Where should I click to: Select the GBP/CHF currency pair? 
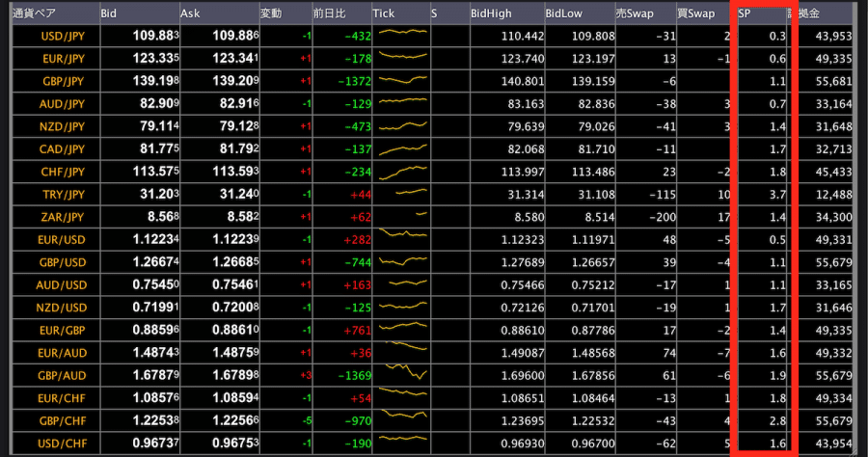63,421
